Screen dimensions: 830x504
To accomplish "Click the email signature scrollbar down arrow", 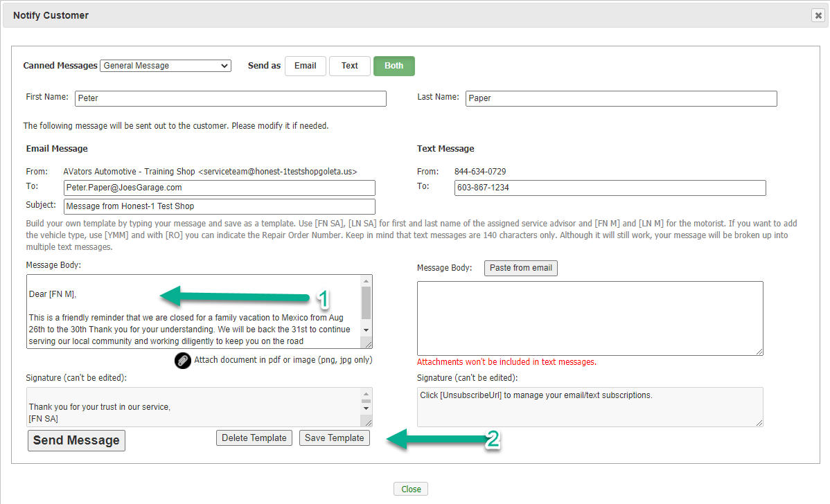I will [366, 408].
